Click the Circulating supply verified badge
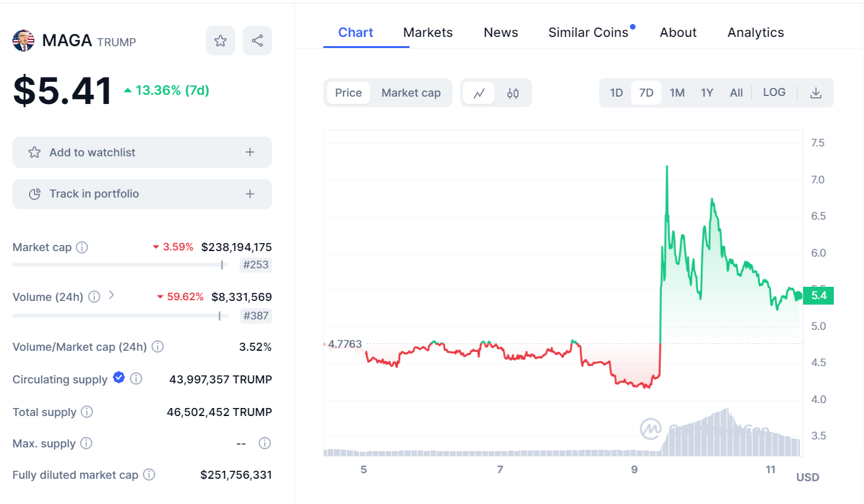 (x=119, y=378)
